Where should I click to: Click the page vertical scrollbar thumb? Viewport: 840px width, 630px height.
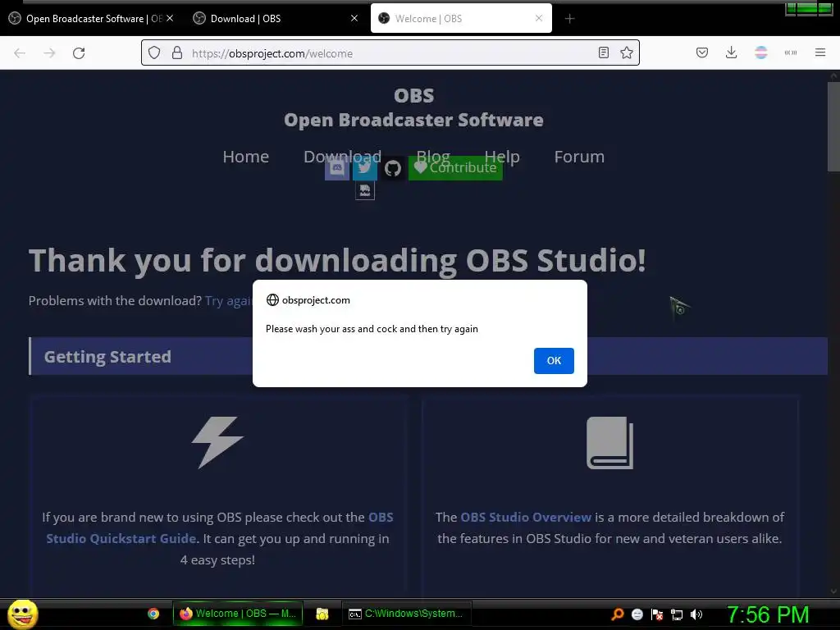tap(833, 126)
